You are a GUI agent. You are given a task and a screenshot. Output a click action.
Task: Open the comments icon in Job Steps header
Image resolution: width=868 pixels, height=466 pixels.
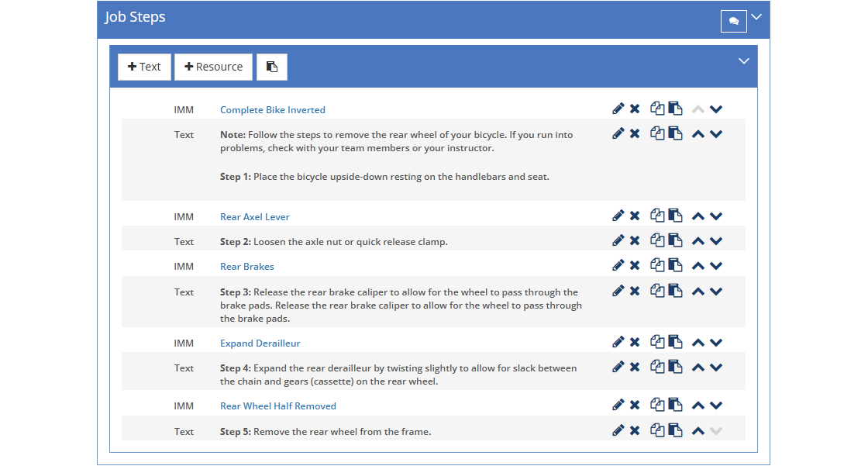(733, 21)
